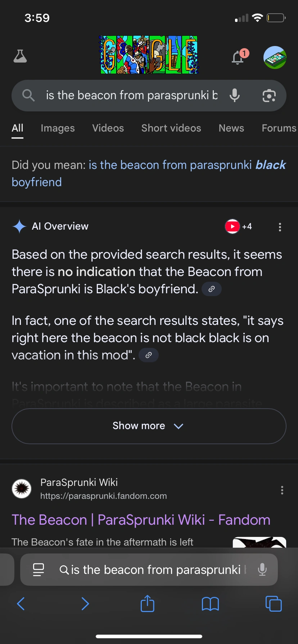Open Safari tabs overview icon
The height and width of the screenshot is (644, 298).
point(274,603)
